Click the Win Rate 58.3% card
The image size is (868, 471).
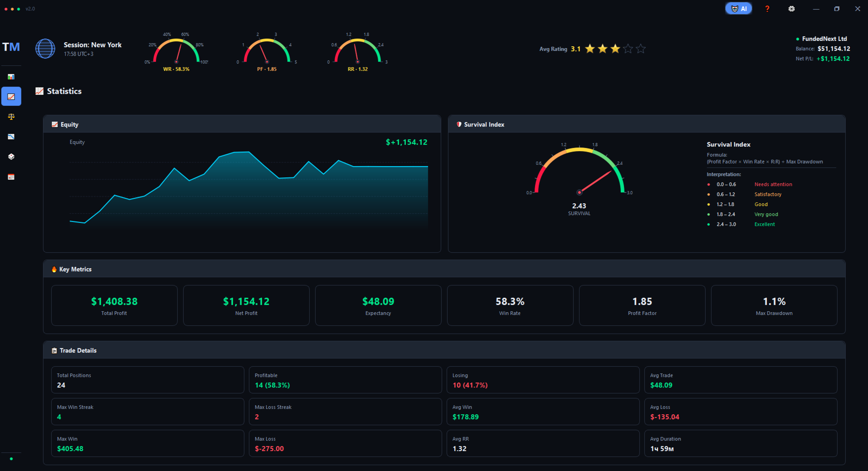pyautogui.click(x=510, y=305)
